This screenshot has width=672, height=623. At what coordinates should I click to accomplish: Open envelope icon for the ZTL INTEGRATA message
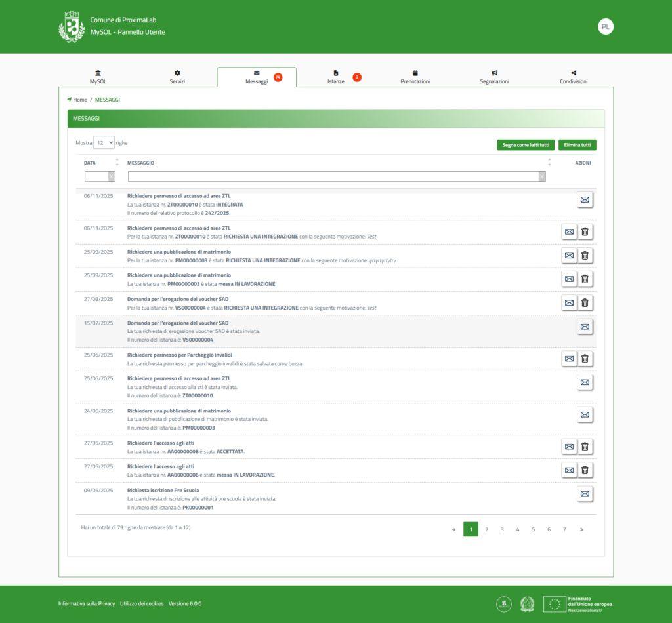tap(585, 199)
